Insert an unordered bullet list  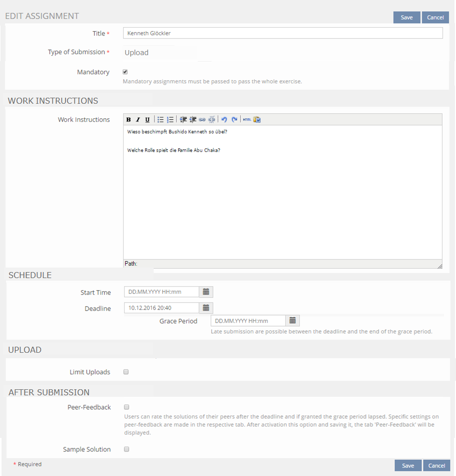(x=161, y=120)
